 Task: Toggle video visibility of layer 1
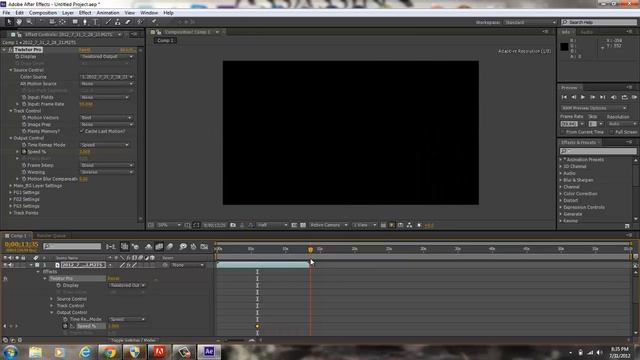pos(5,265)
